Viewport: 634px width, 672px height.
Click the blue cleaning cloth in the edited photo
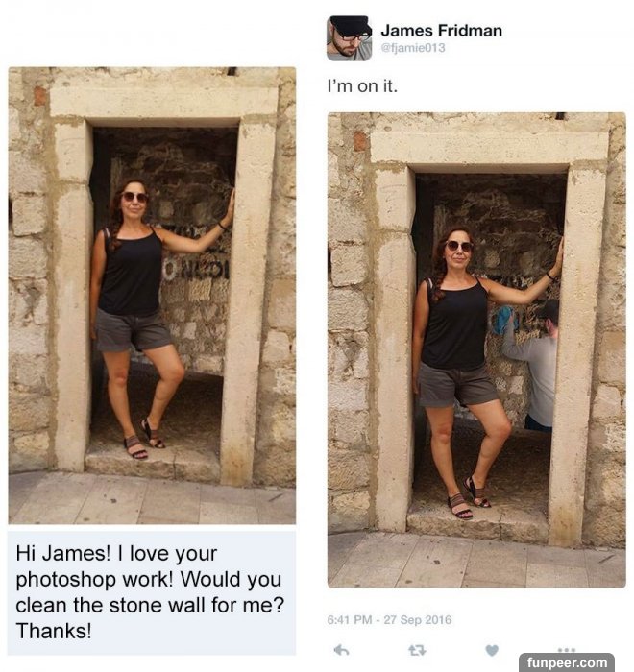tap(502, 320)
